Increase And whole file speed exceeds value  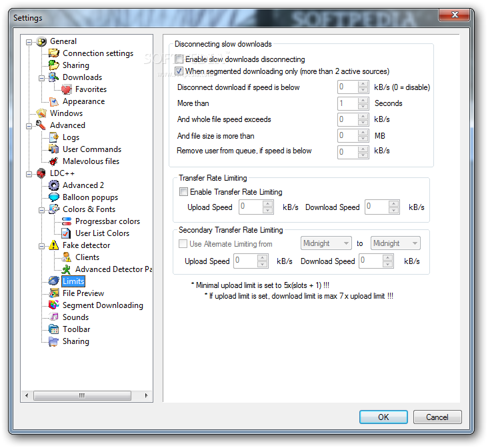[363, 116]
